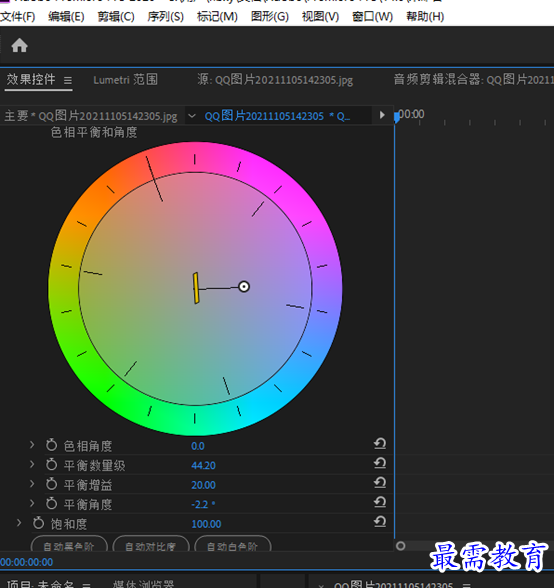
Task: Expand the 平衡增益 property
Action: (x=32, y=484)
